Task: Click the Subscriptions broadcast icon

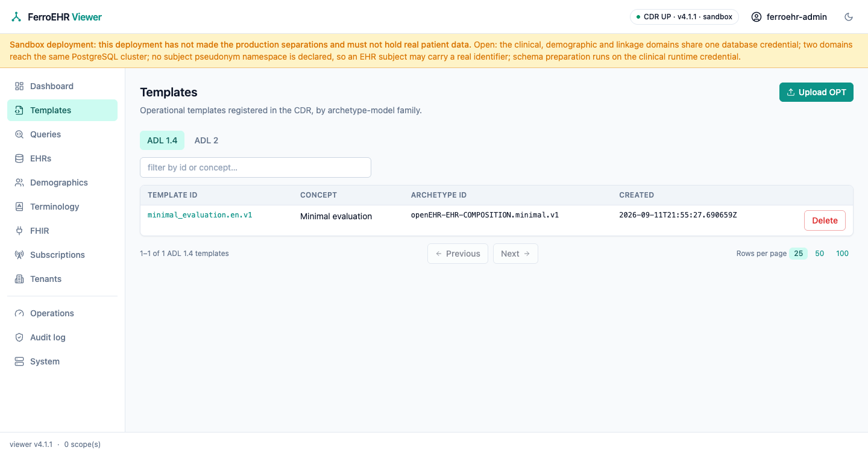Action: [x=19, y=255]
